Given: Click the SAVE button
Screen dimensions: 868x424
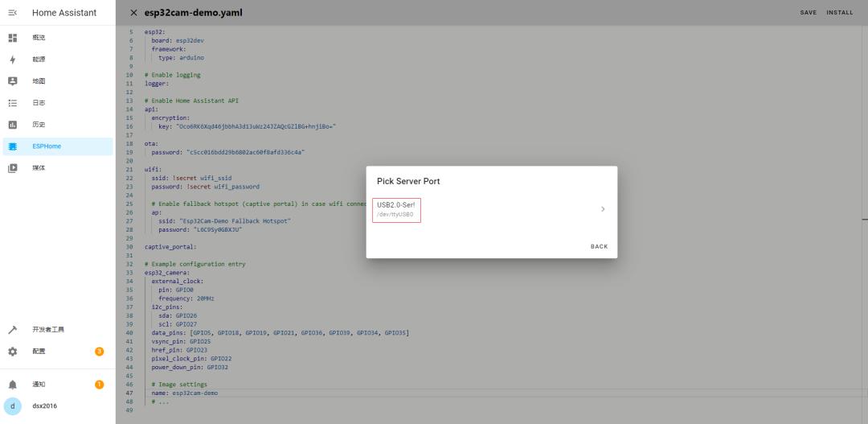Looking at the screenshot, I should tap(808, 13).
